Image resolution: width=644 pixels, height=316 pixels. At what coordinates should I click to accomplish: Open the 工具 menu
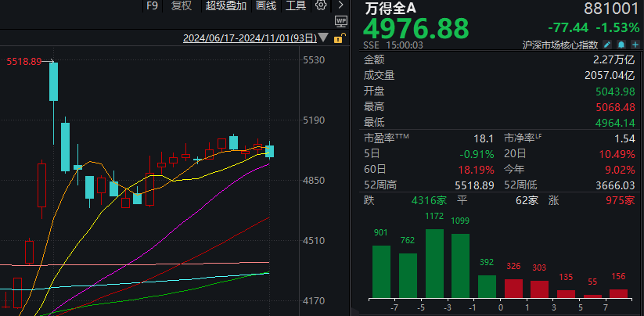coord(296,5)
